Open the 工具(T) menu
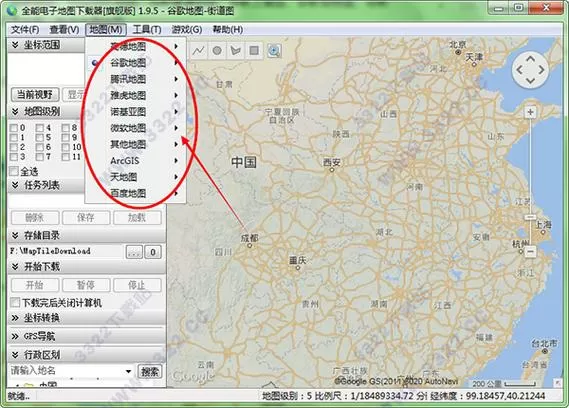This screenshot has height=408, width=569. click(147, 29)
